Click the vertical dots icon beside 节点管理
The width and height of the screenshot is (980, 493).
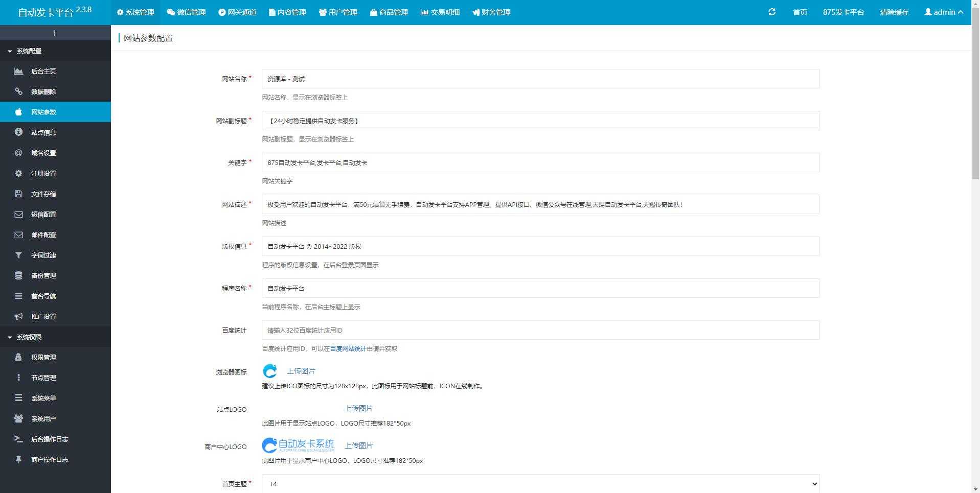point(18,378)
